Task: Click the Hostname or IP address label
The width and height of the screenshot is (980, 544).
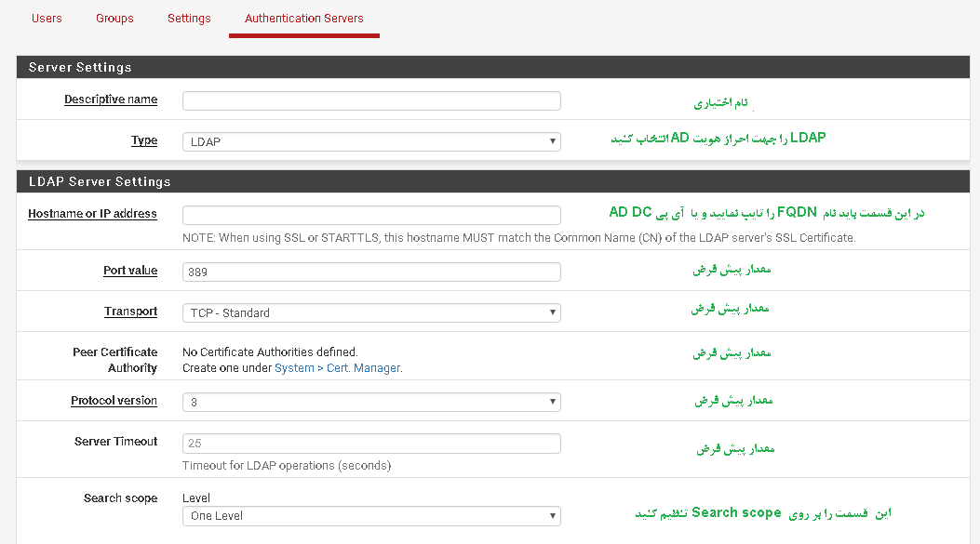Action: click(92, 214)
